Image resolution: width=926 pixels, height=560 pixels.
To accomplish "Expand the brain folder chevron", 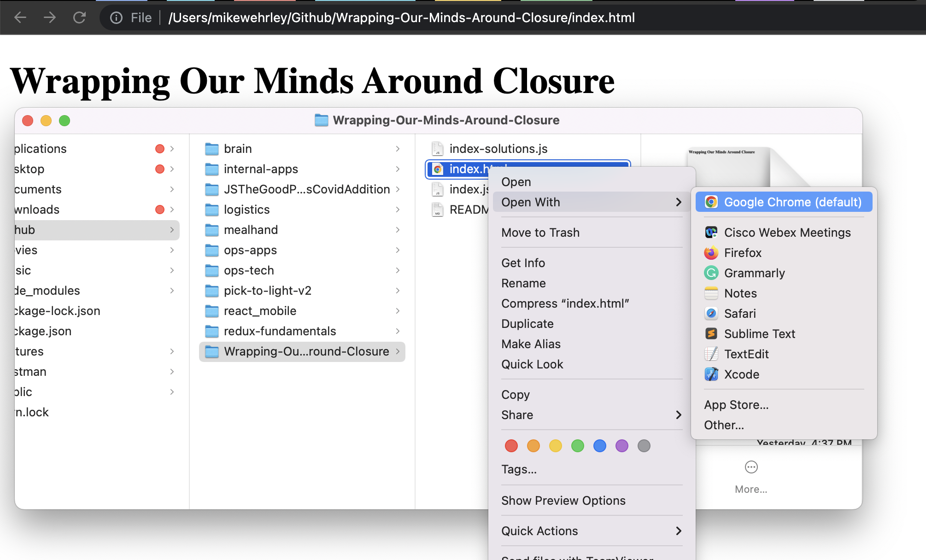I will [398, 149].
